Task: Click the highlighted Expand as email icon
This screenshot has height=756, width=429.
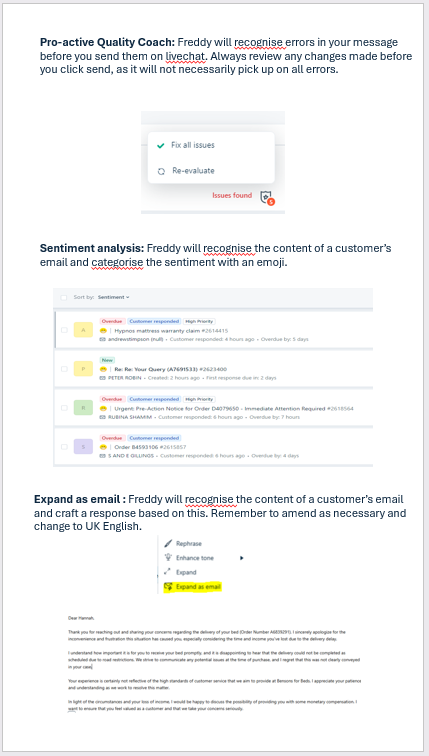Action: click(x=168, y=587)
